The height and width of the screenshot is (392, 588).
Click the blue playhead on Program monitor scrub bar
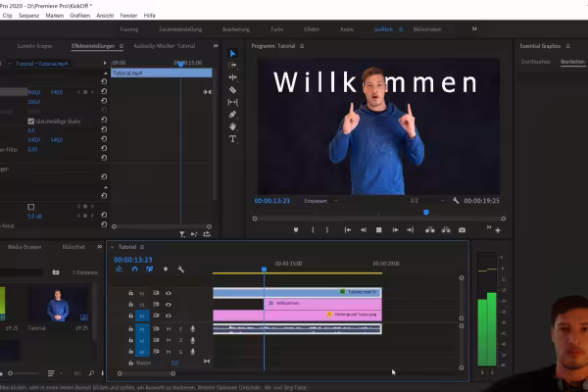click(x=426, y=213)
